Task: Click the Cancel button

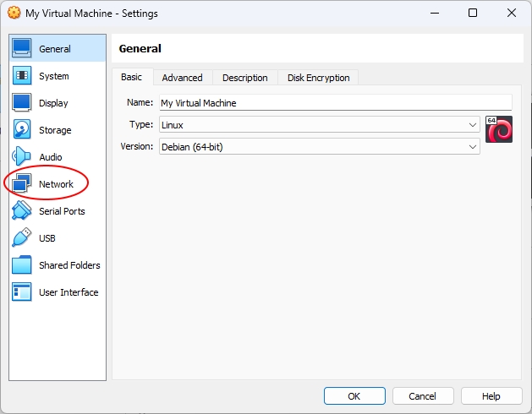Action: [423, 396]
